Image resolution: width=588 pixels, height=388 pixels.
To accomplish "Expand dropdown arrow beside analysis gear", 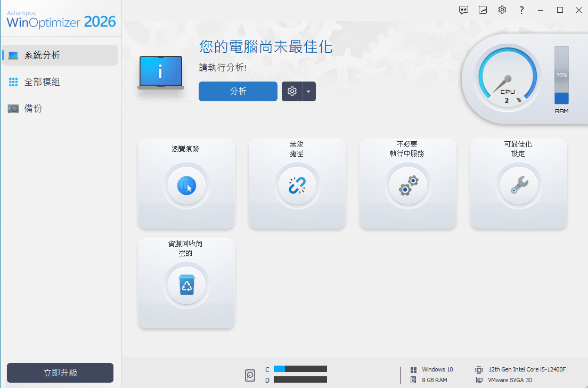I will pos(308,91).
